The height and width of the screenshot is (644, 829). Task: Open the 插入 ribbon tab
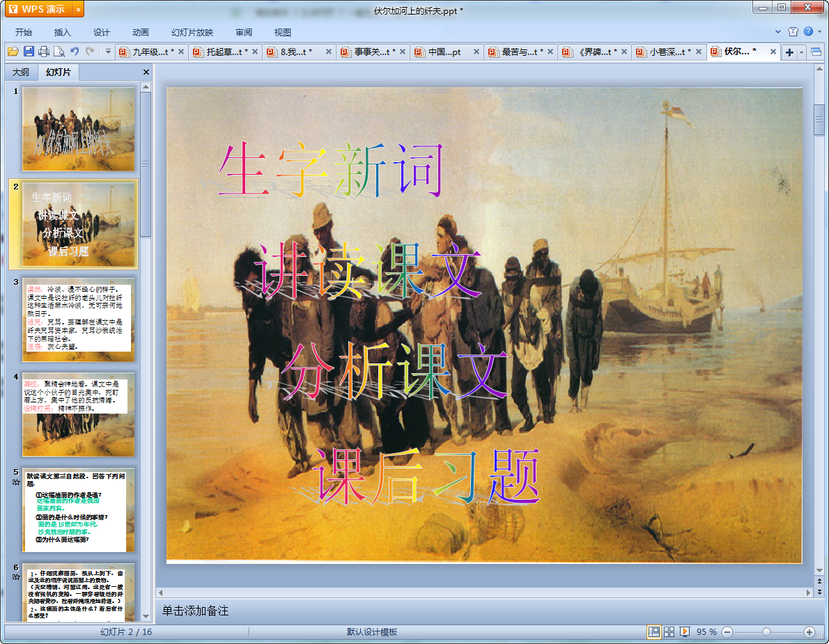63,32
